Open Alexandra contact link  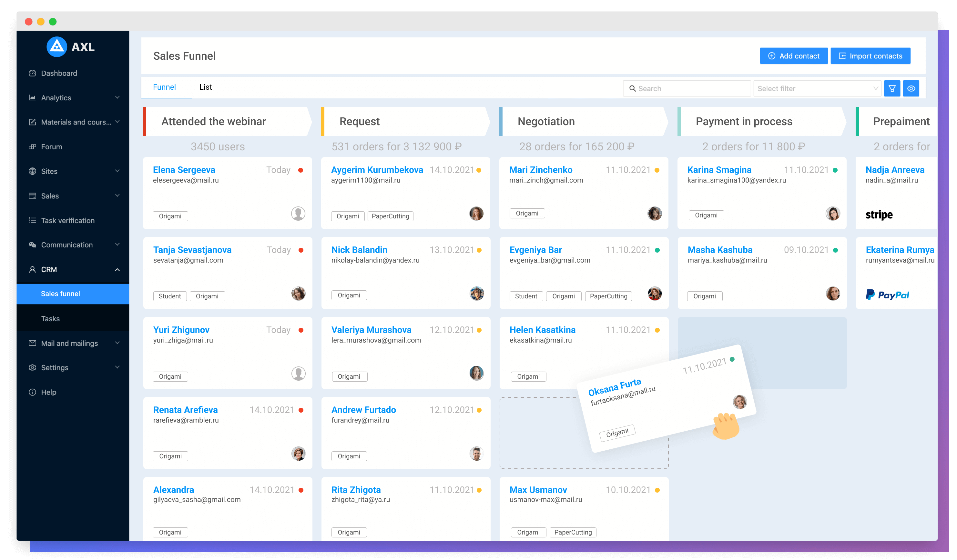click(174, 491)
